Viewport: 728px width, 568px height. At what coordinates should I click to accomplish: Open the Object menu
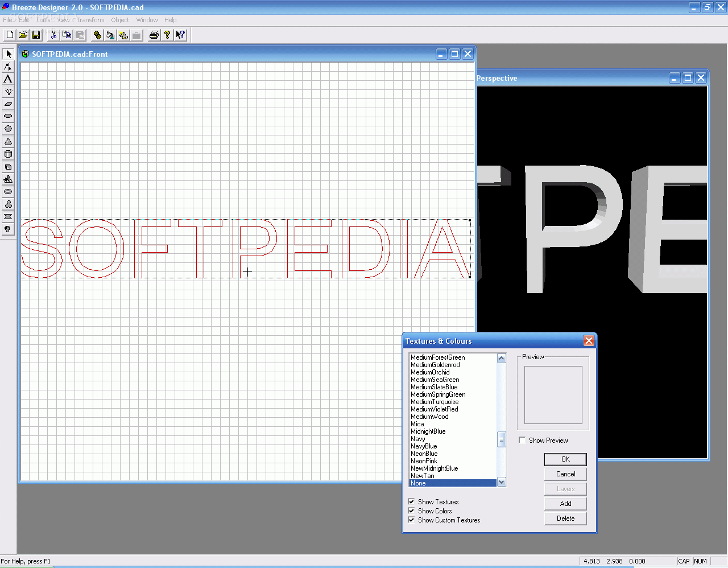pyautogui.click(x=120, y=20)
